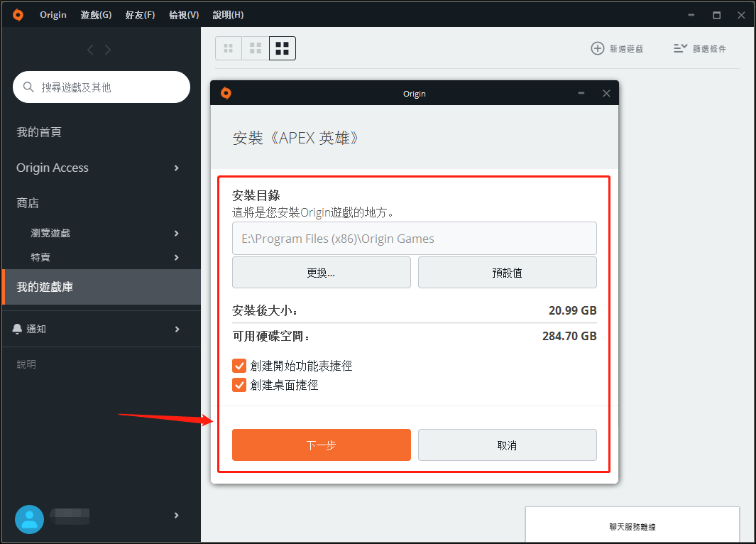
Task: Open Origin Access in sidebar
Action: click(x=53, y=168)
